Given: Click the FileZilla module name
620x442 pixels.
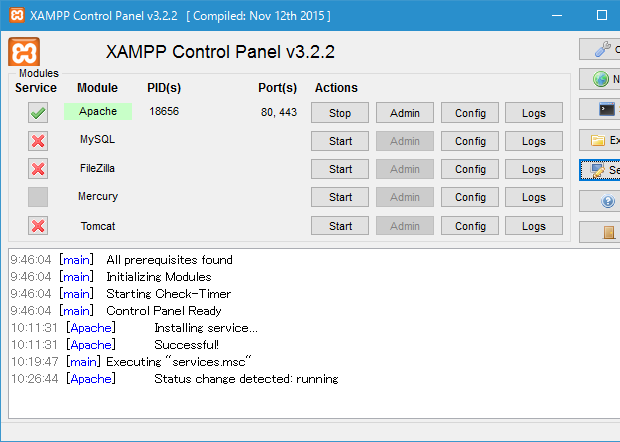Looking at the screenshot, I should (97, 168).
